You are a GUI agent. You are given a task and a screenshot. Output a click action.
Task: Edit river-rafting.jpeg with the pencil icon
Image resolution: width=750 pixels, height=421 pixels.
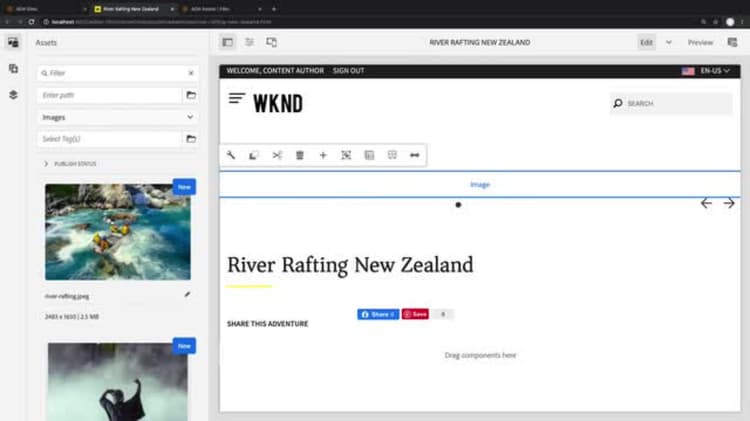187,295
